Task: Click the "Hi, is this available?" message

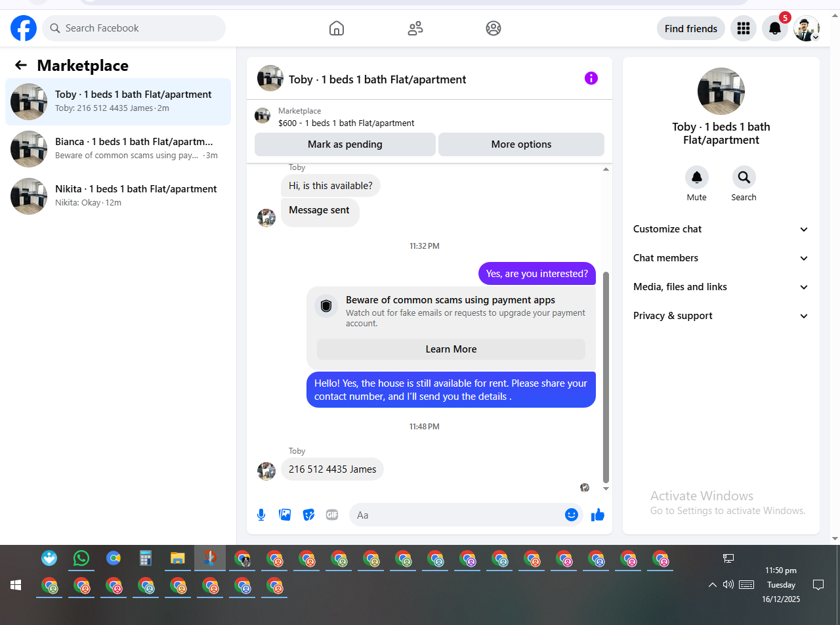Action: [x=331, y=186]
